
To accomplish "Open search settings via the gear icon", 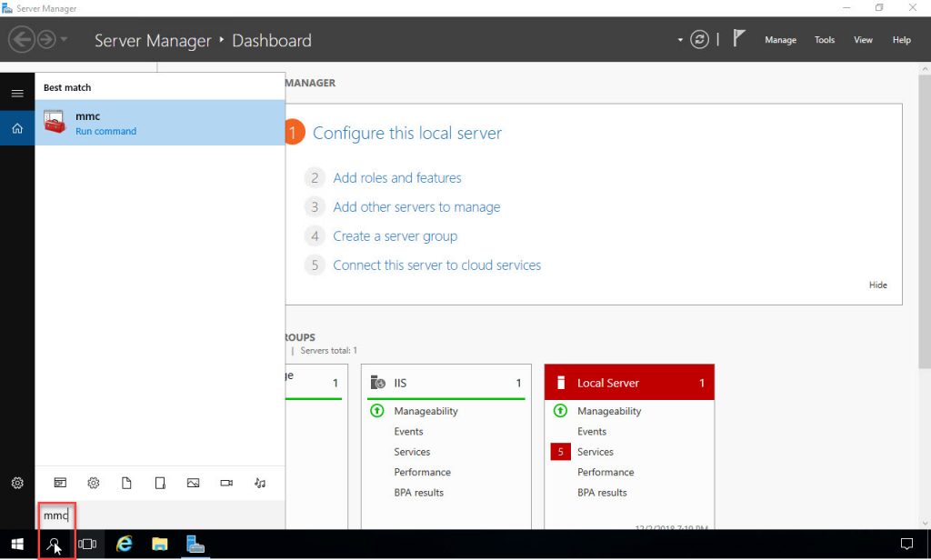I will (17, 483).
